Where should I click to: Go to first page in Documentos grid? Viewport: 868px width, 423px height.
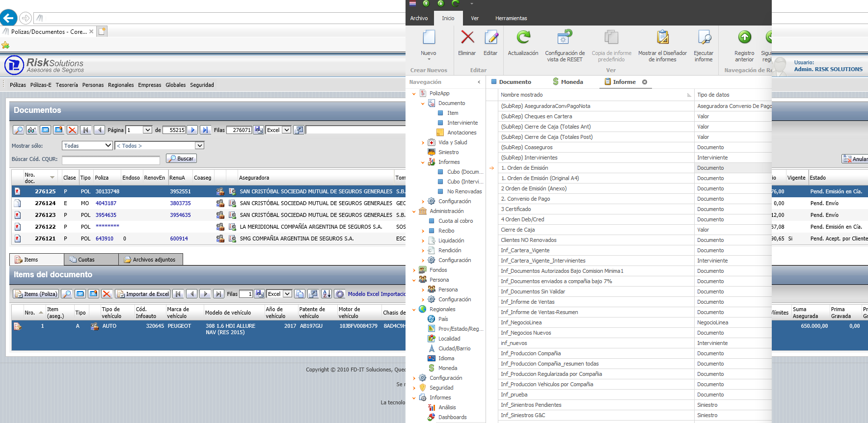click(86, 130)
